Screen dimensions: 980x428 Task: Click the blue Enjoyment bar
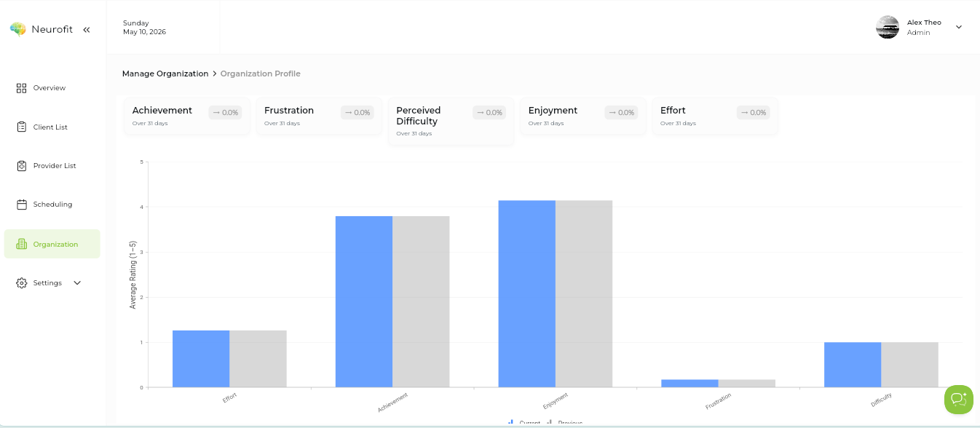[x=527, y=293]
